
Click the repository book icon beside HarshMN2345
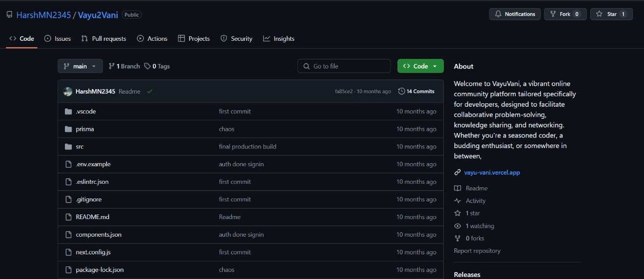pyautogui.click(x=10, y=15)
